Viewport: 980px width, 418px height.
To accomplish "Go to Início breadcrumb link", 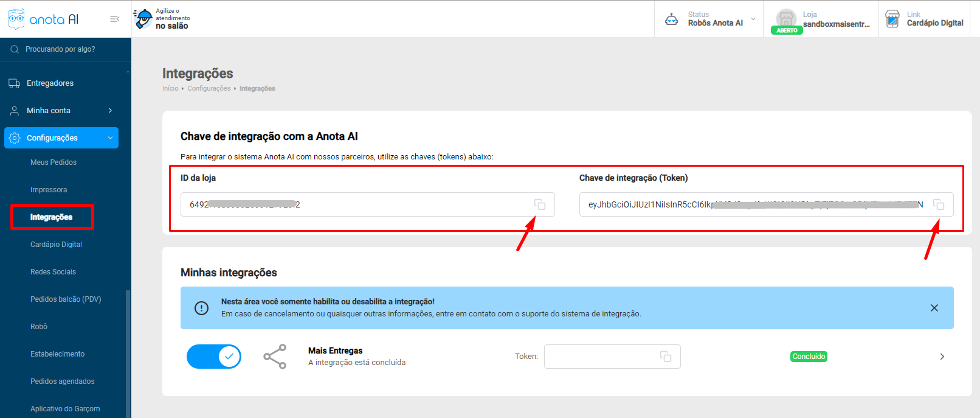I will coord(170,89).
